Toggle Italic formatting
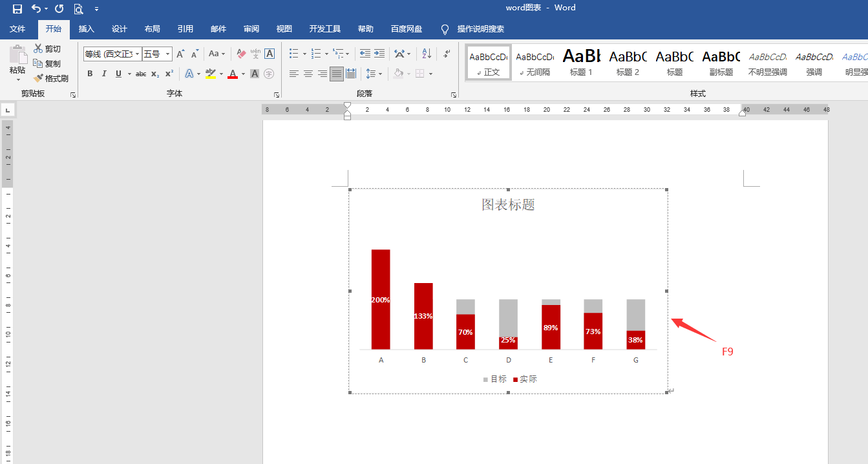Image resolution: width=868 pixels, height=464 pixels. click(104, 74)
